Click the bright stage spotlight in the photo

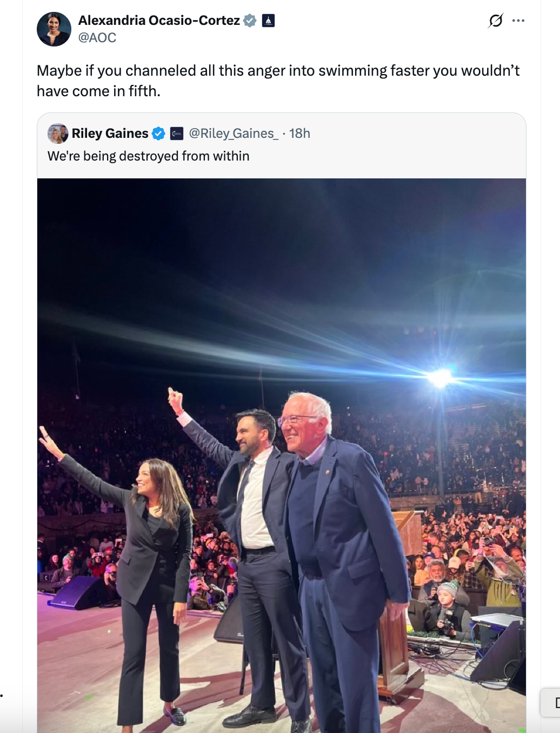tap(440, 377)
